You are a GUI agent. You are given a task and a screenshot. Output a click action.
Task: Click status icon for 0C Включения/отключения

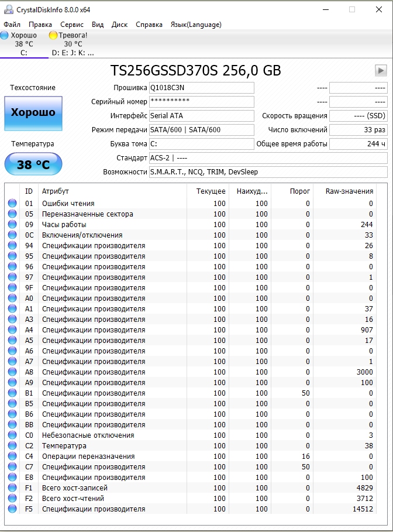(12, 235)
